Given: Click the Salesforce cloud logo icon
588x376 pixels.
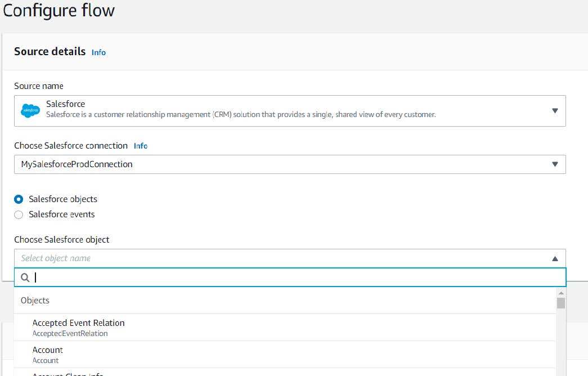Looking at the screenshot, I should tap(30, 111).
